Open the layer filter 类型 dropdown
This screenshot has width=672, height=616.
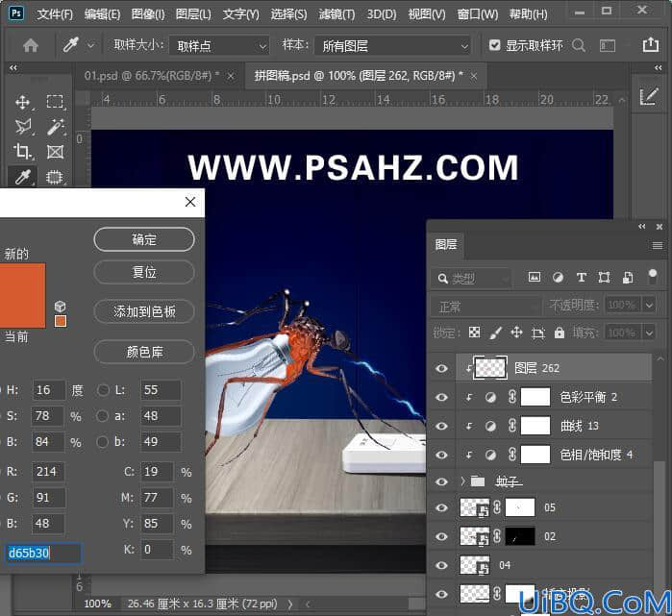coord(471,279)
